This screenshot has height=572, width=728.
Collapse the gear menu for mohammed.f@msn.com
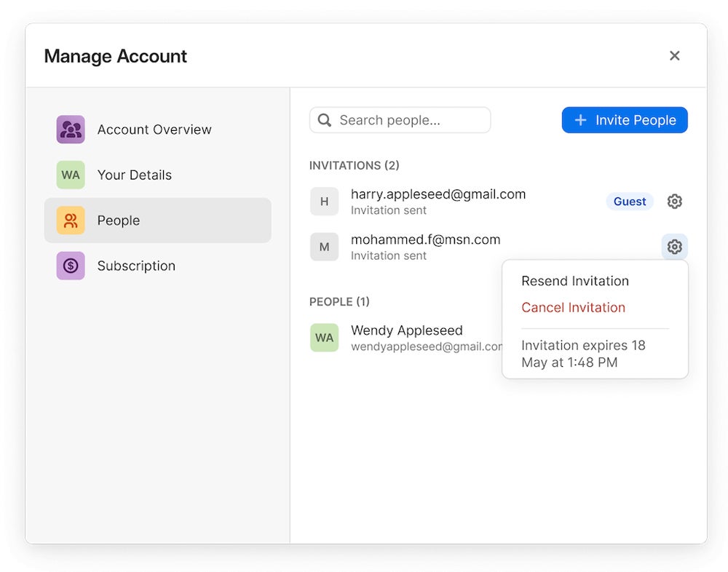674,247
